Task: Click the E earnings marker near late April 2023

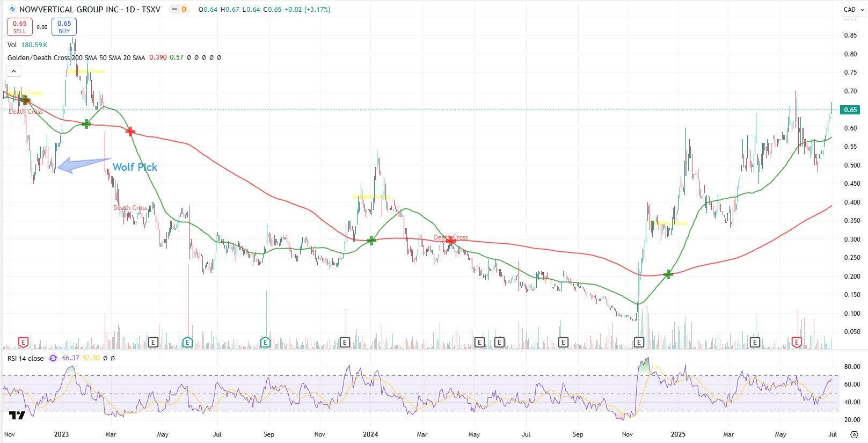Action: point(154,342)
